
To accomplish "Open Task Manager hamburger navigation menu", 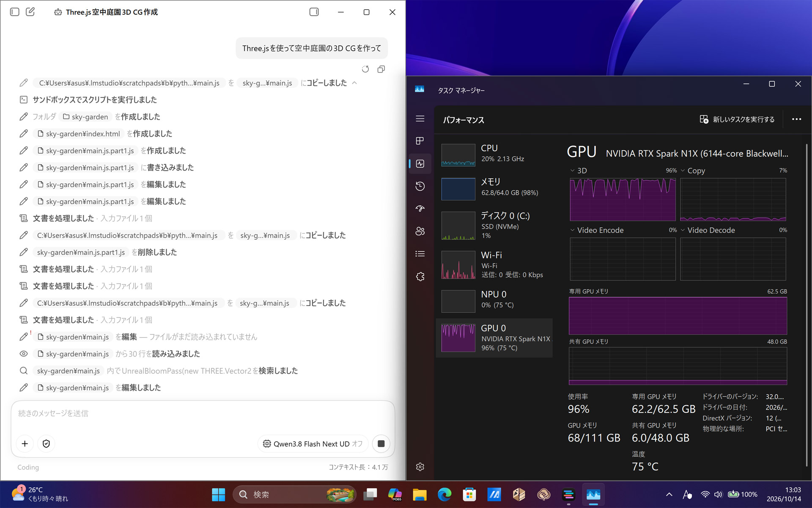I will [x=420, y=119].
